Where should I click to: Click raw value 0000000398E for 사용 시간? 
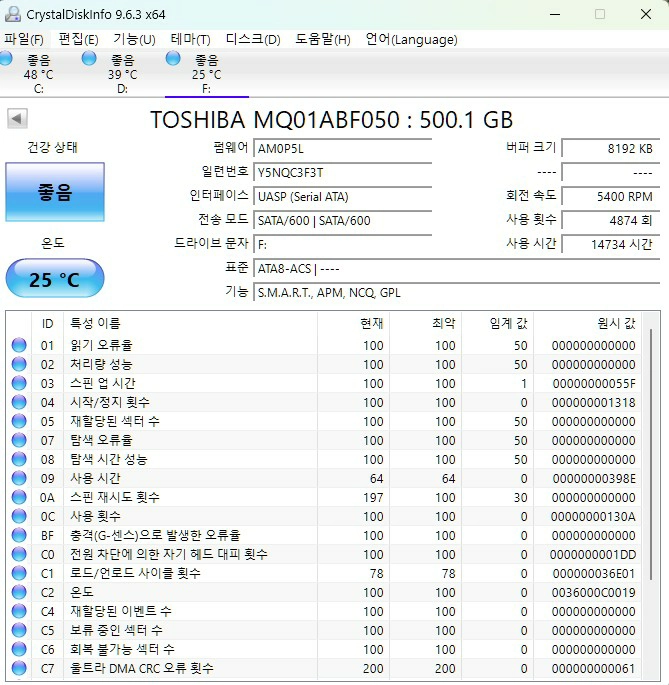(594, 478)
